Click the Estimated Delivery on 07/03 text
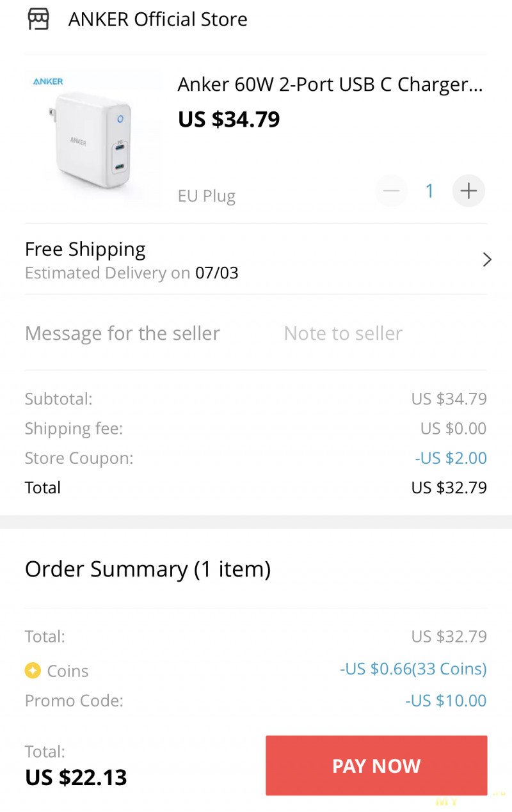This screenshot has width=512, height=812. click(131, 273)
